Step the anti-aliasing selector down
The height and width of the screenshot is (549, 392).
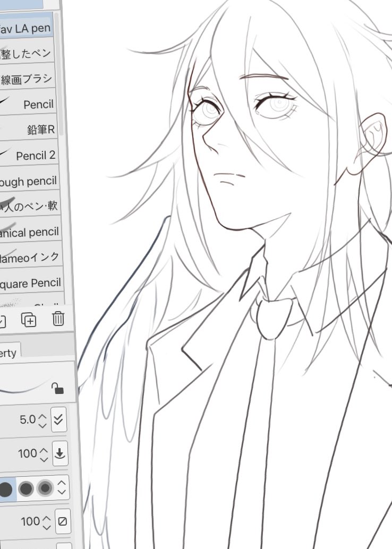point(62,492)
